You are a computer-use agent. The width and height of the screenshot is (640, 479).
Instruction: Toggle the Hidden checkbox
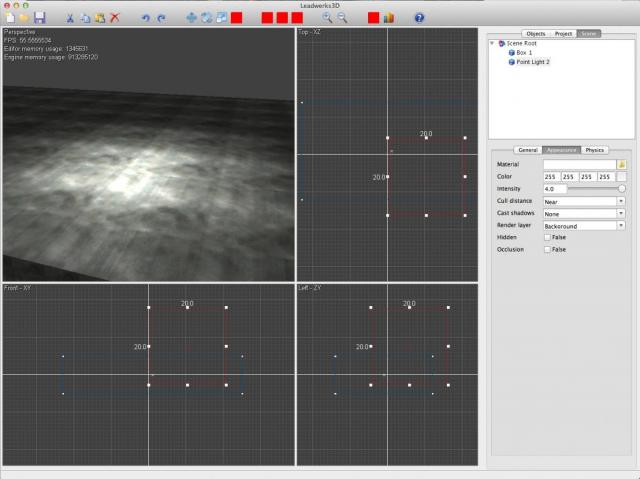pyautogui.click(x=547, y=237)
